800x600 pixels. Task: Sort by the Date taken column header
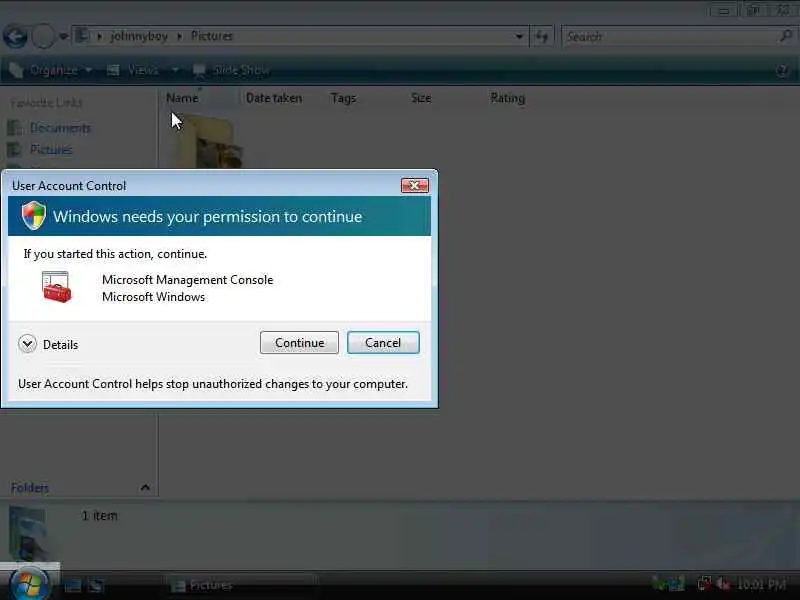pos(274,98)
